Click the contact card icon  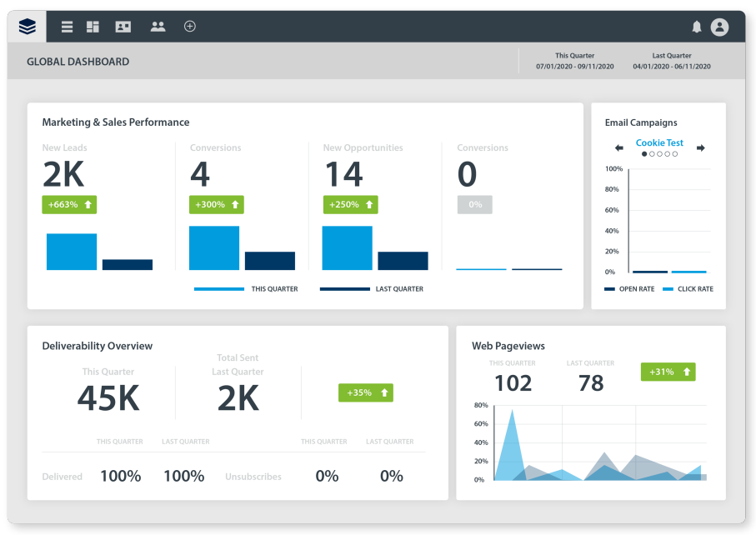coord(123,27)
